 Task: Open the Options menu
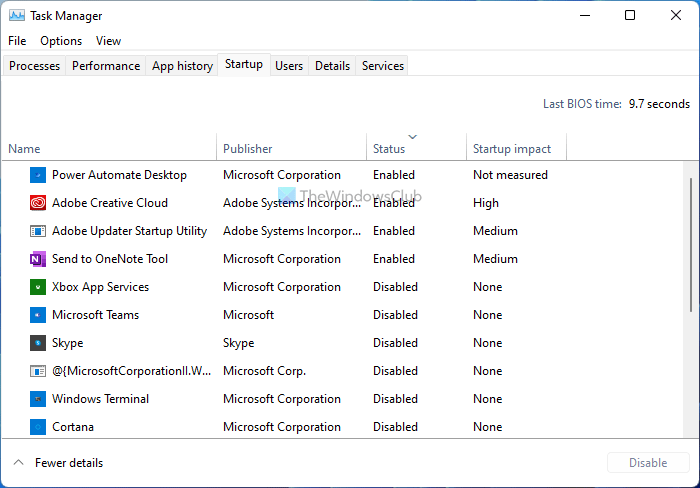(61, 41)
